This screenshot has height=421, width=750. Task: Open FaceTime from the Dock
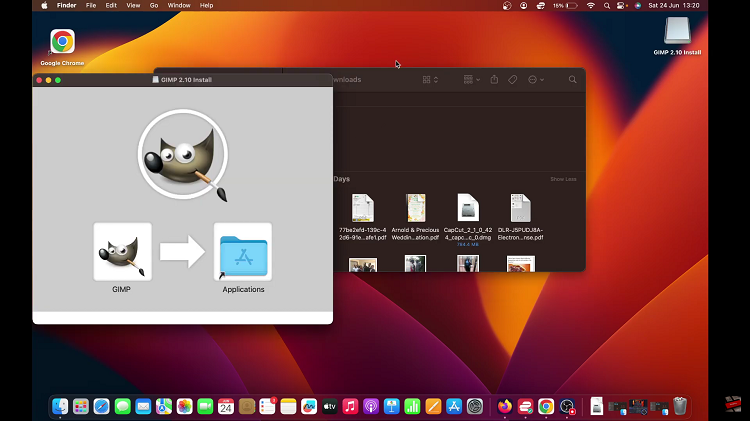coord(205,407)
